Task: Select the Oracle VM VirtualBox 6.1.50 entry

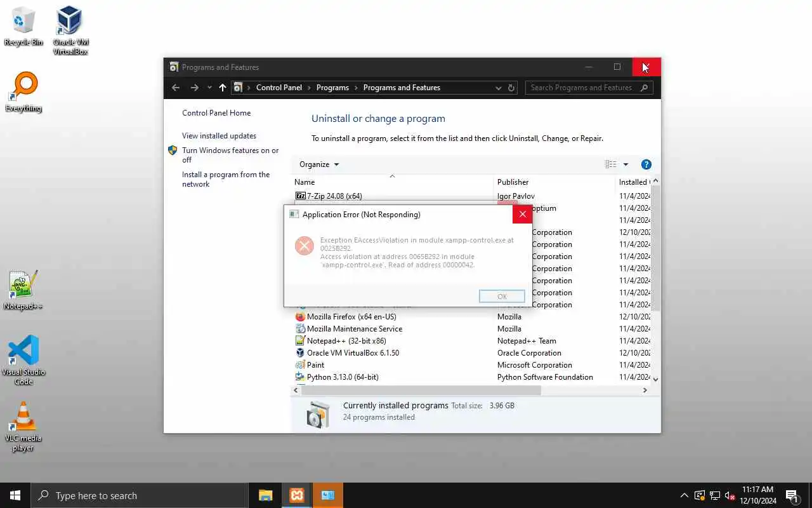Action: 347,353
